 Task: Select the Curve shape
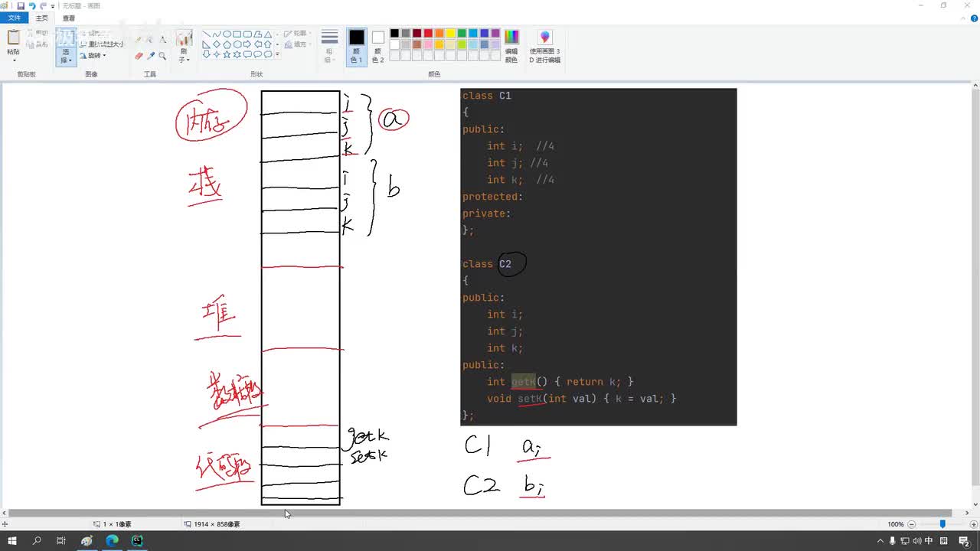tap(217, 34)
